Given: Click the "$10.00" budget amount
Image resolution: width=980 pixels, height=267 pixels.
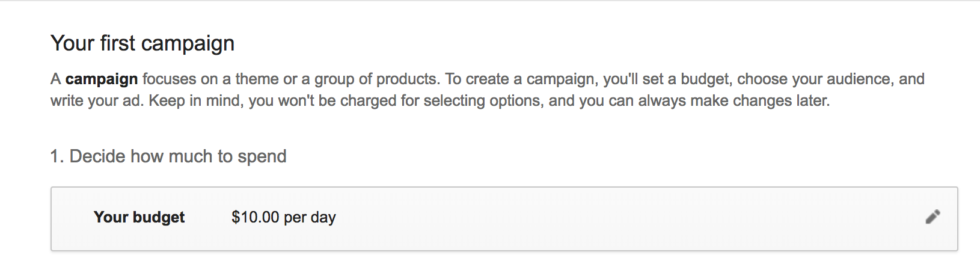Looking at the screenshot, I should click(255, 217).
